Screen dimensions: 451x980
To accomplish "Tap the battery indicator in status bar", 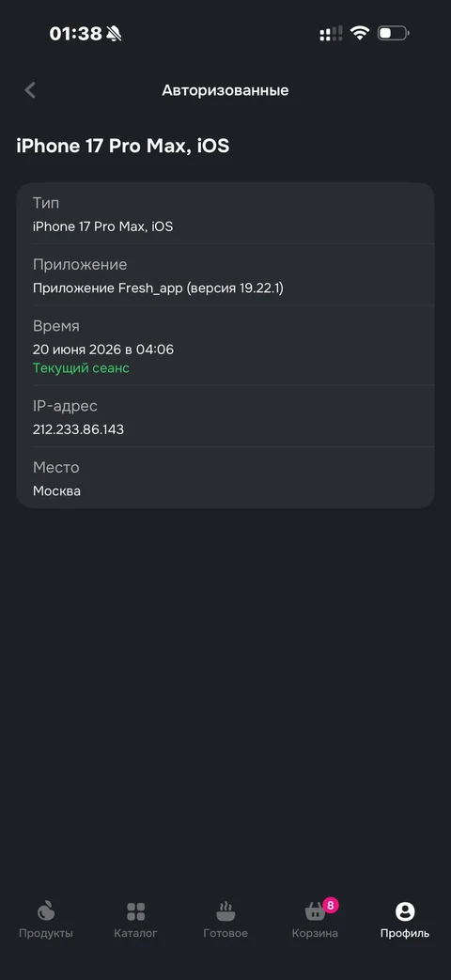I will click(393, 33).
